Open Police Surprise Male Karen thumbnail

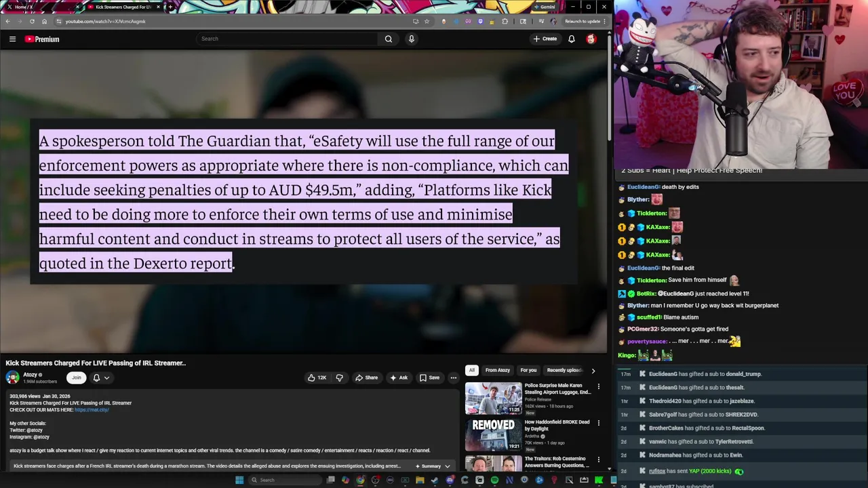(494, 398)
